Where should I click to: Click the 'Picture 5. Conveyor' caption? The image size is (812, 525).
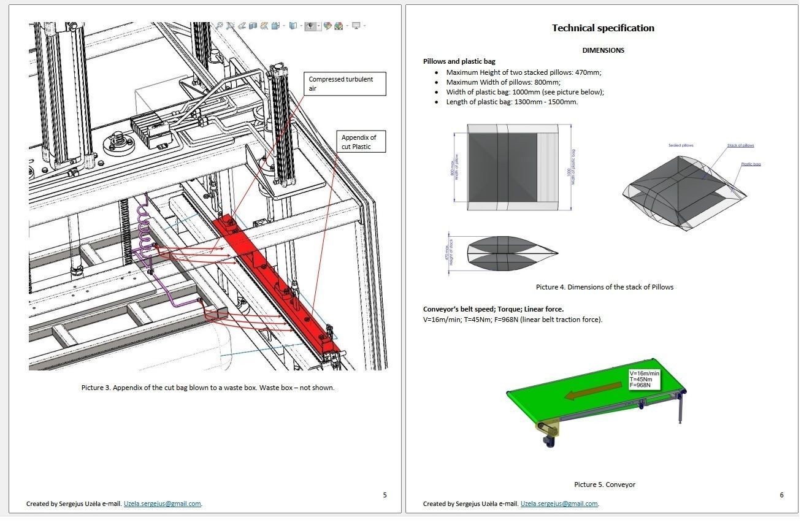tap(605, 485)
